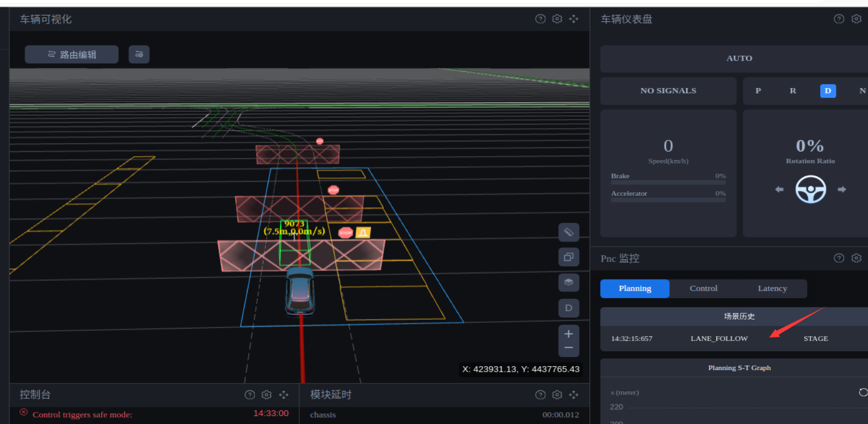The height and width of the screenshot is (424, 868).
Task: Refresh the Planning S-T Graph
Action: tap(863, 392)
